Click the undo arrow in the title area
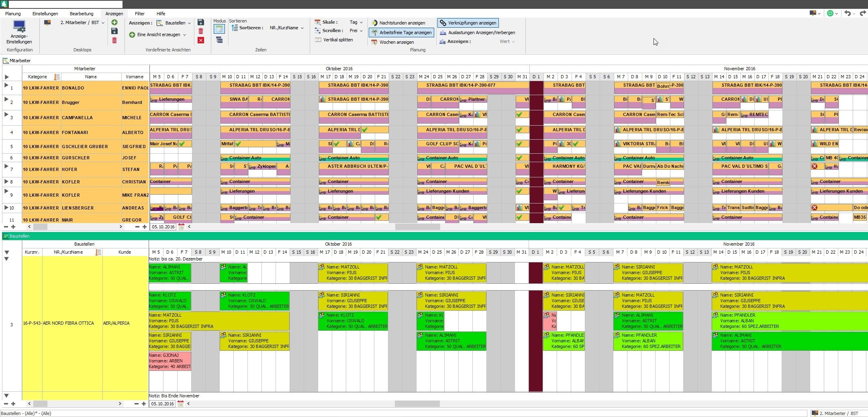Image resolution: width=868 pixels, height=417 pixels. (848, 13)
